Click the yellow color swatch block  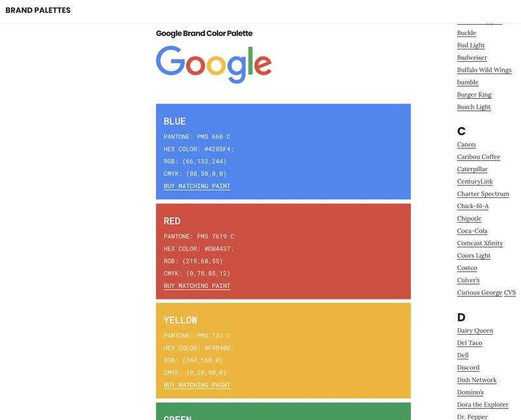point(283,350)
